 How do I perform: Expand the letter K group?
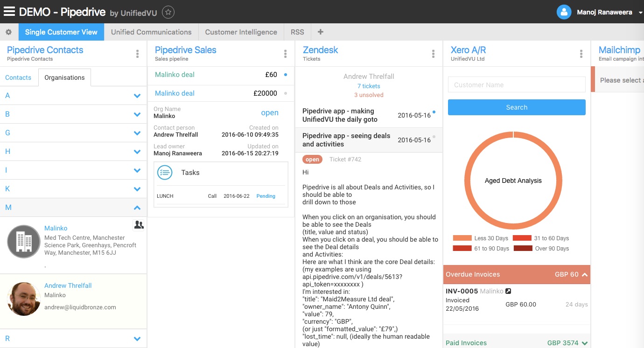pos(73,189)
